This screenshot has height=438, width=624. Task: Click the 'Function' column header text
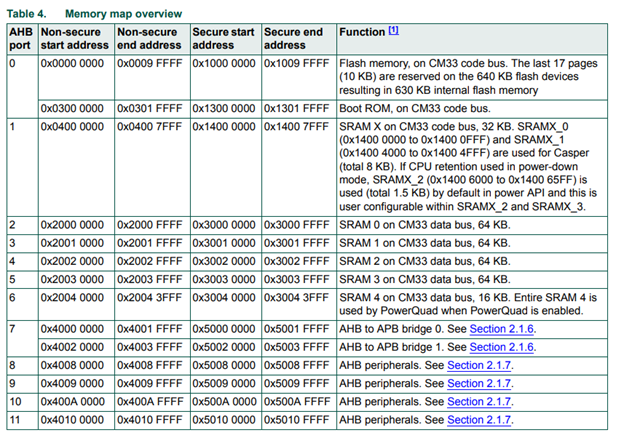click(x=362, y=32)
